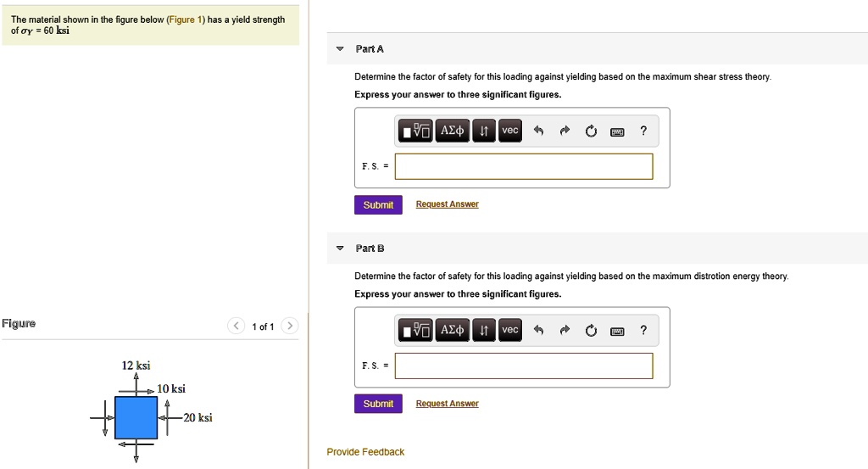
Task: Open help for Part A editor
Action: coord(643,131)
